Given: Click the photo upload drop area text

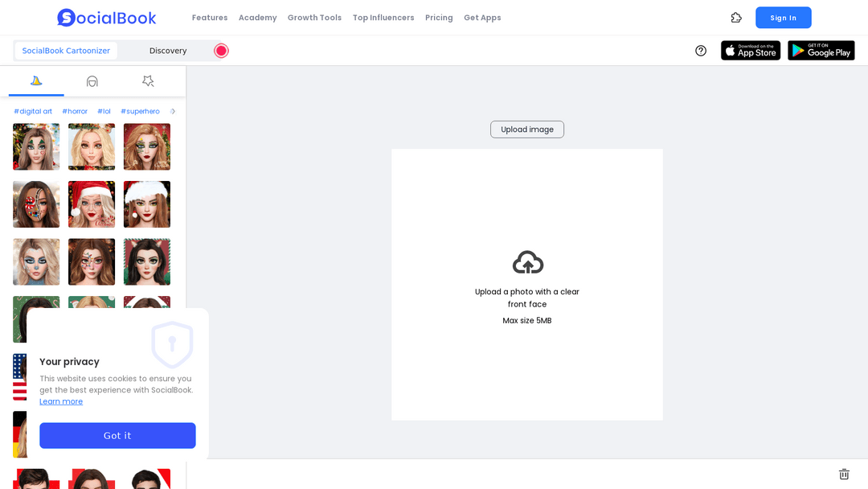Looking at the screenshot, I should coord(527,298).
